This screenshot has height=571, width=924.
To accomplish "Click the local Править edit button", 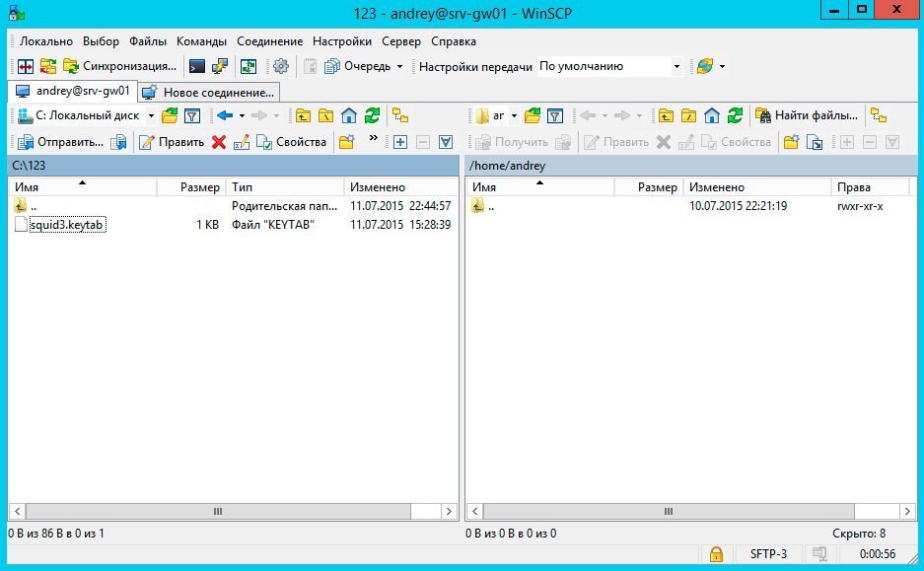I will pos(172,142).
